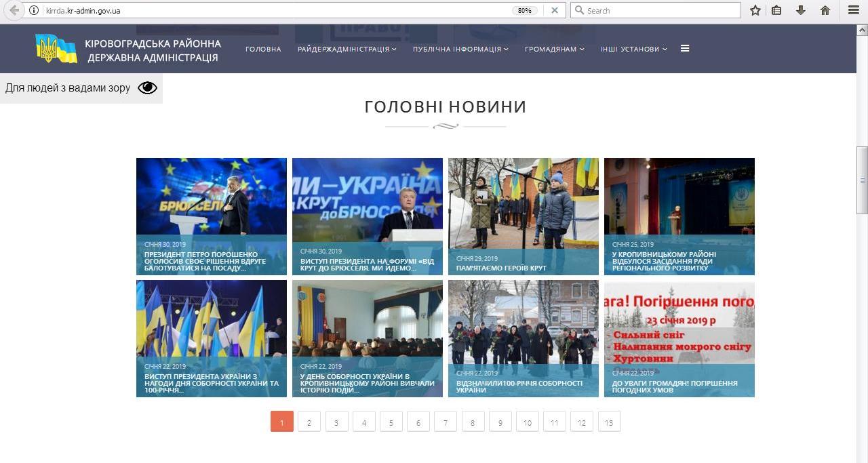The width and height of the screenshot is (868, 463).
Task: Bookmark this page with the star icon
Action: click(755, 10)
